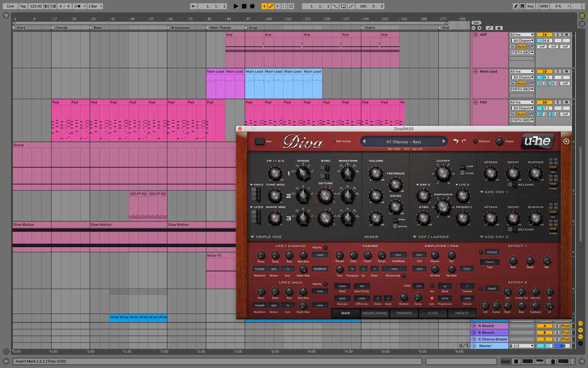Open the Diva PRESETS tab
The width and height of the screenshot is (588, 368).
click(462, 313)
